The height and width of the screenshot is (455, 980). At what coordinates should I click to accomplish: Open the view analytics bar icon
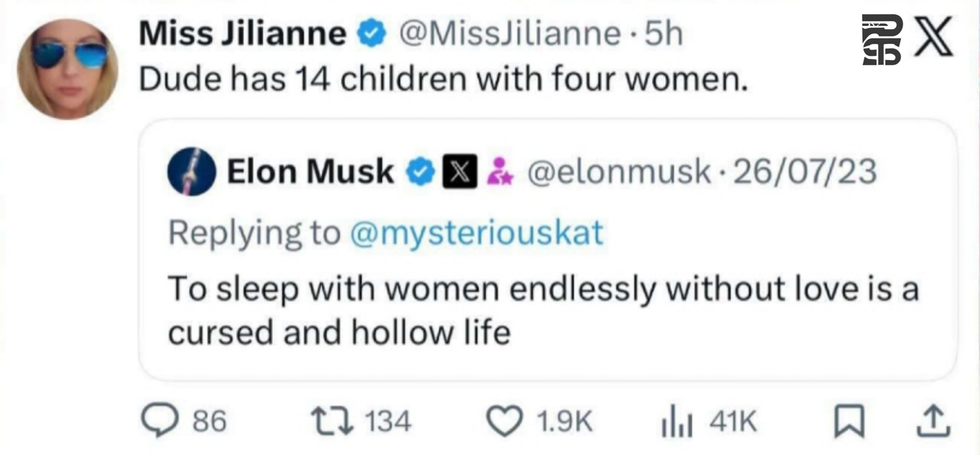pyautogui.click(x=677, y=421)
